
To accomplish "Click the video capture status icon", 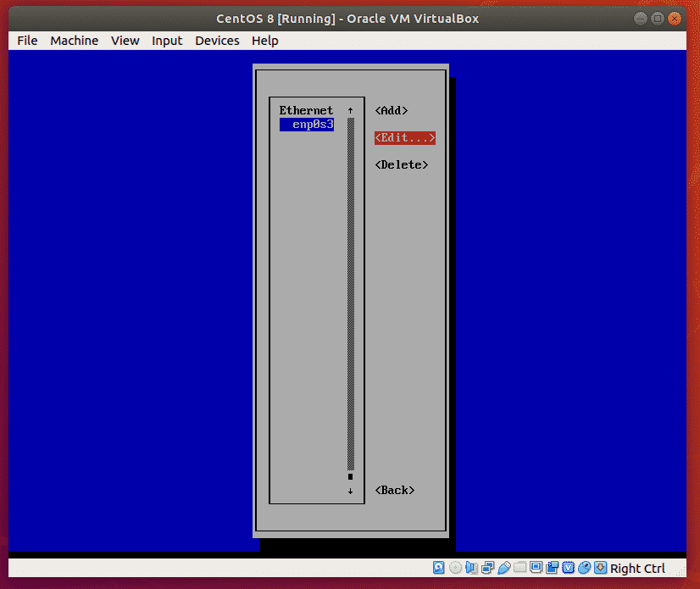I will 552,568.
